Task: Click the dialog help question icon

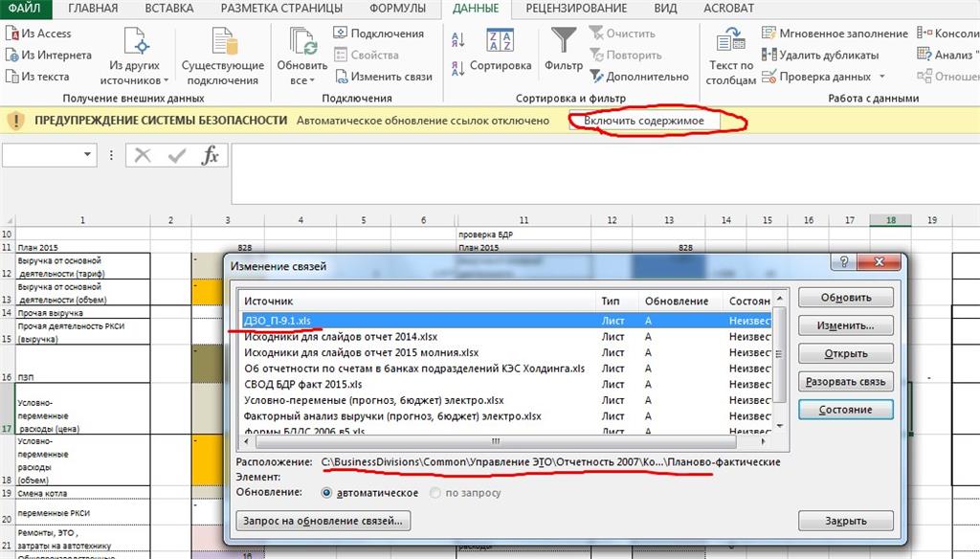Action: (x=844, y=262)
